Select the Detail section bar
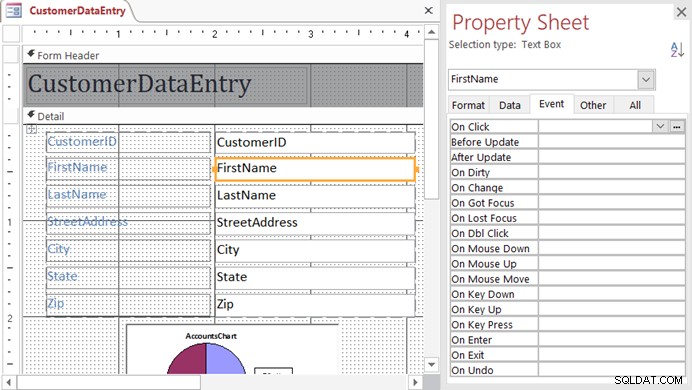The image size is (692, 390). tap(223, 116)
